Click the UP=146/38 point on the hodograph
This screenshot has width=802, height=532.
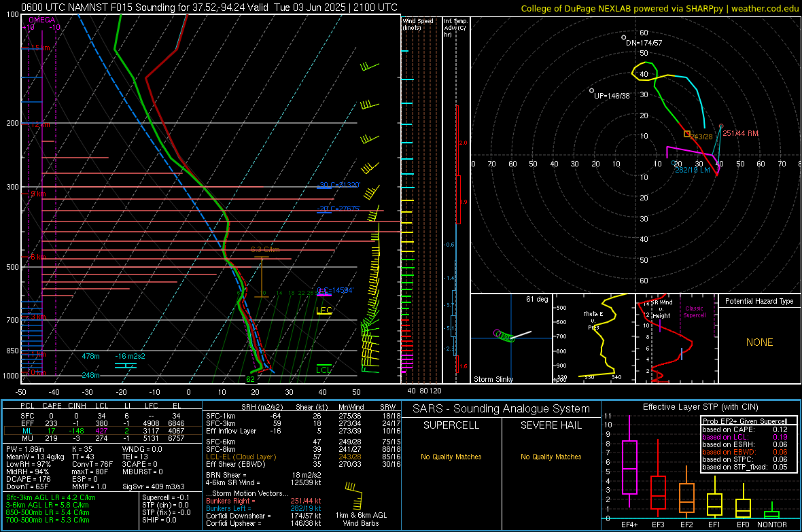tap(591, 90)
